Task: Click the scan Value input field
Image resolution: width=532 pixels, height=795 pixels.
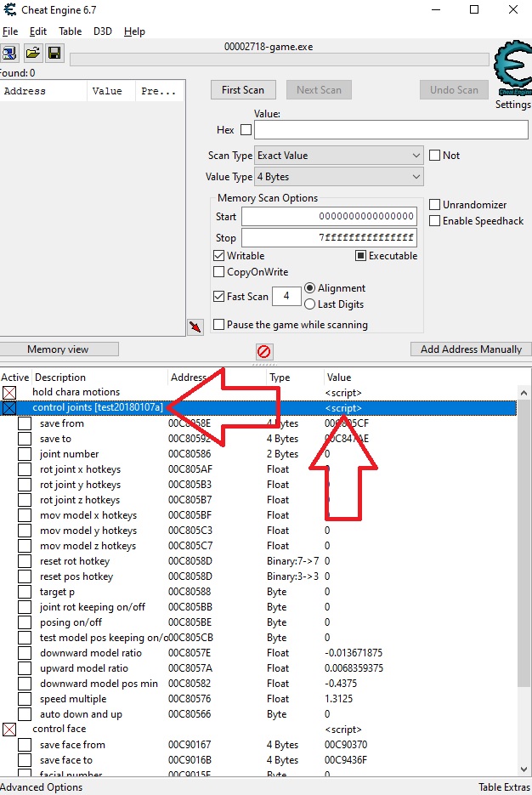Action: tap(391, 130)
